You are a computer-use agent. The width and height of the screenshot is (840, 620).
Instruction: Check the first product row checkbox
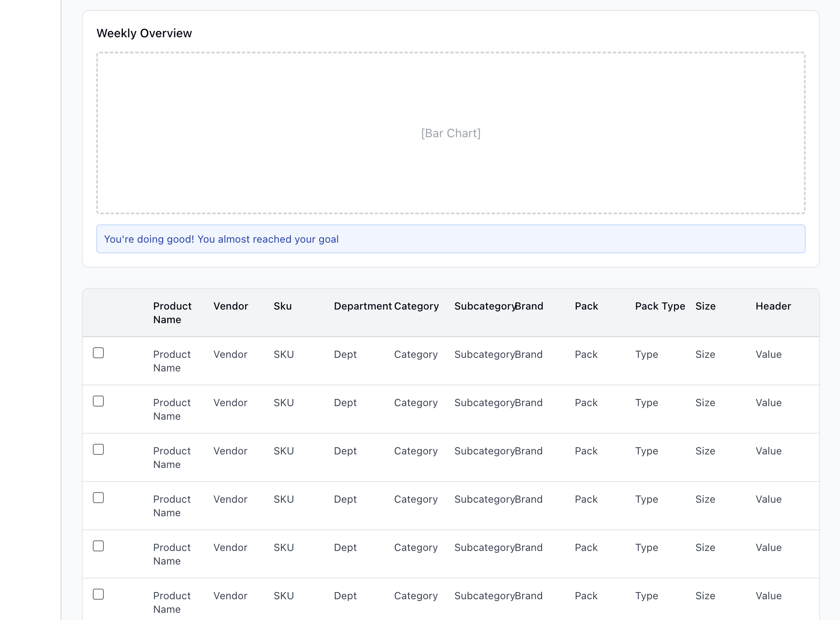pyautogui.click(x=98, y=353)
